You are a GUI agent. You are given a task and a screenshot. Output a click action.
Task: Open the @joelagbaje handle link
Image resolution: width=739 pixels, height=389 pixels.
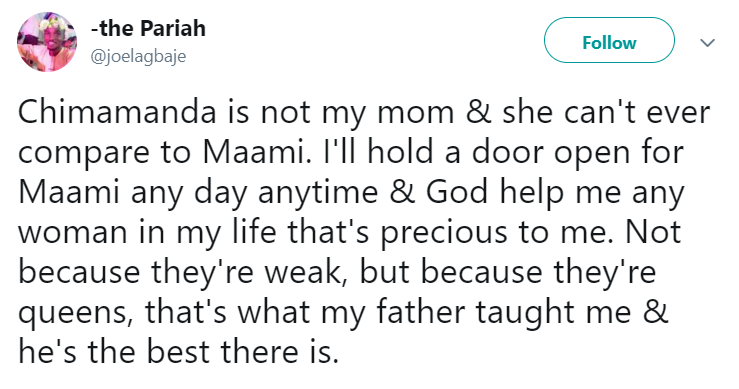point(138,56)
